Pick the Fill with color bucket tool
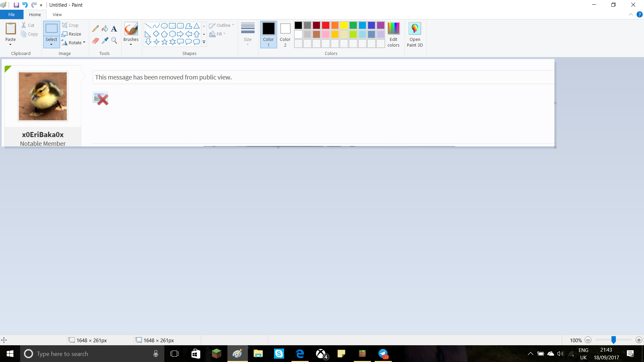Viewport: 644px width, 362px height. coord(105,29)
